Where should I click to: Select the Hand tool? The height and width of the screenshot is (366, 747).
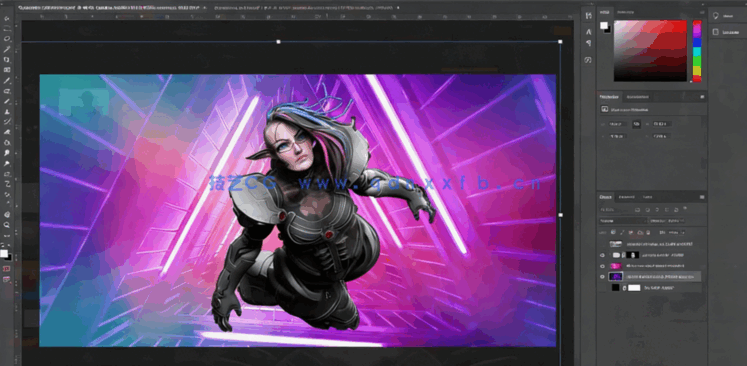[x=7, y=215]
